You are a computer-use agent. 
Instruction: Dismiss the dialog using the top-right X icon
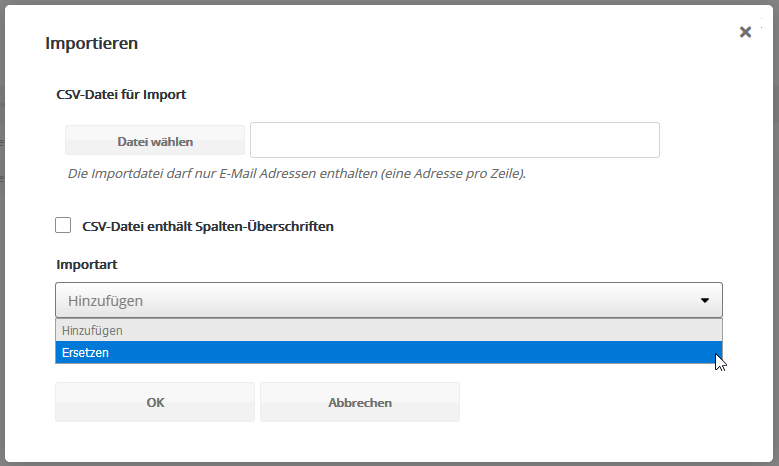pyautogui.click(x=745, y=32)
